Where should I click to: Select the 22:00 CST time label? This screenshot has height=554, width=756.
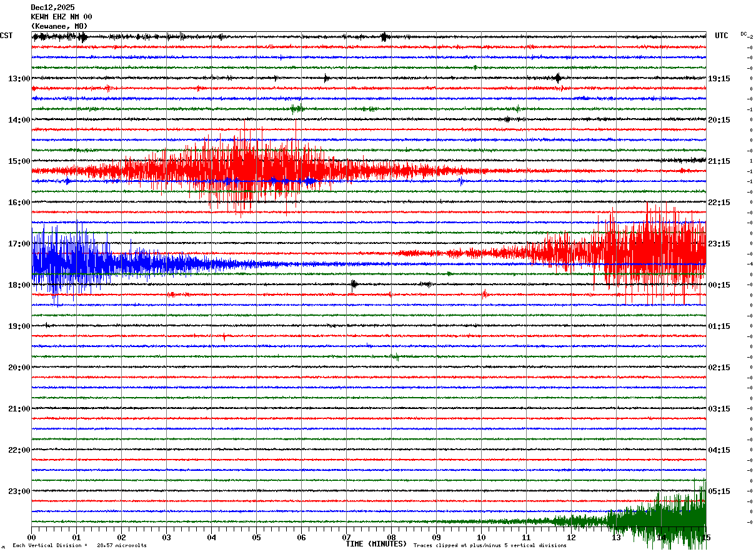click(x=19, y=450)
